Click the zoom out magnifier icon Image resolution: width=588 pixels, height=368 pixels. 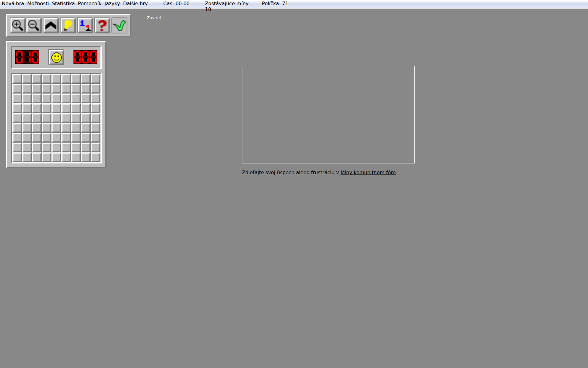tap(34, 25)
